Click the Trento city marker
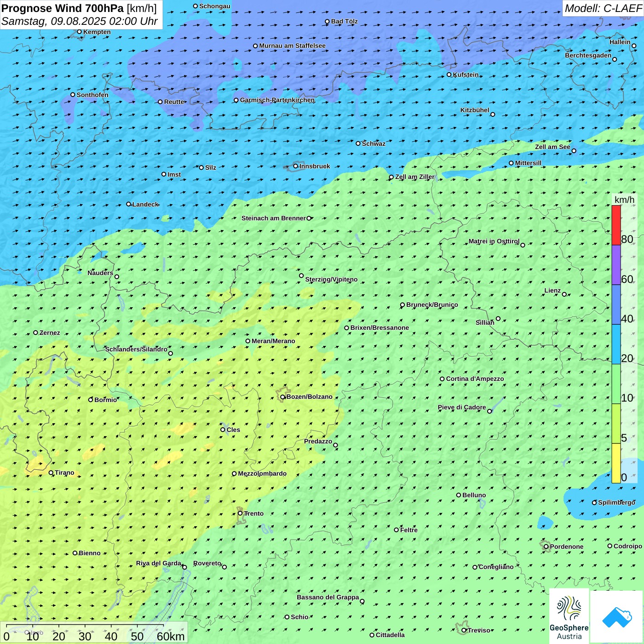644x644 pixels. tap(240, 513)
